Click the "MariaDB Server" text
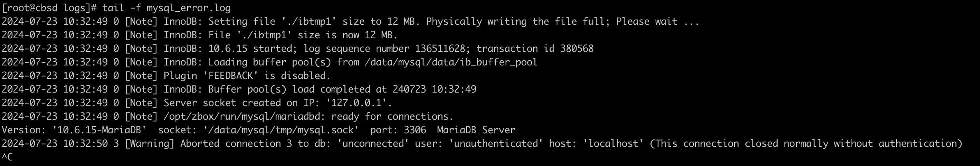This screenshot has height=166, width=980. [476, 130]
